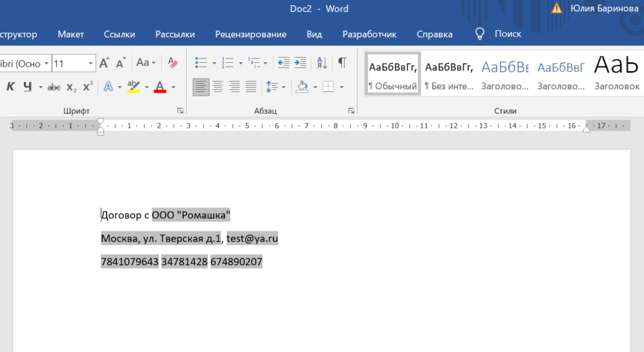644x352 pixels.
Task: Open the Change Case (Aa) menu
Action: click(x=146, y=63)
